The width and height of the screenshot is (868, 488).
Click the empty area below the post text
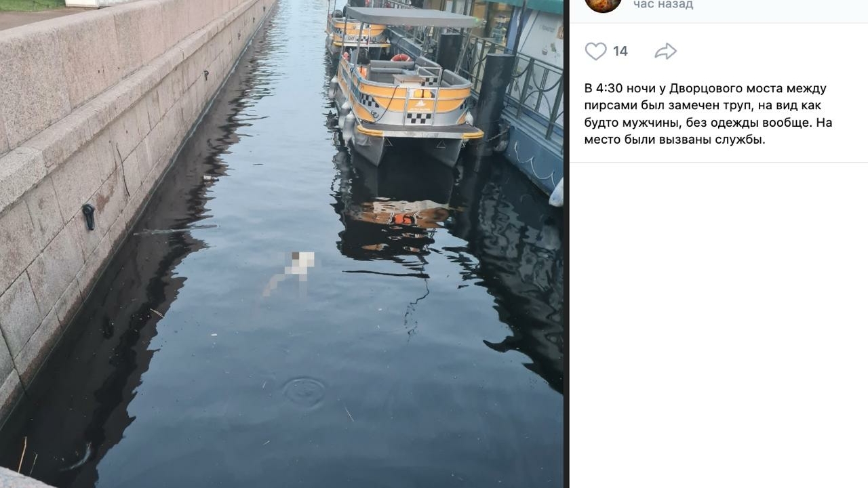[x=719, y=325]
